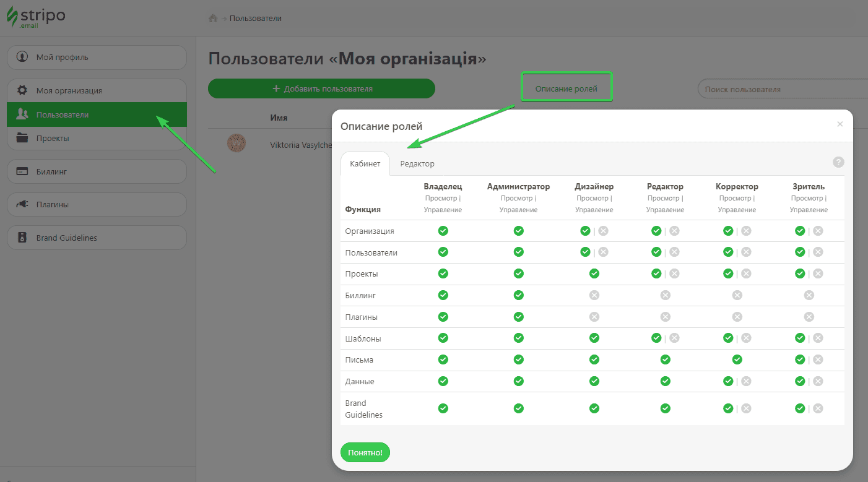Screen dimensions: 868x482
Task: Open the Описание ролей dialog
Action: [x=566, y=88]
